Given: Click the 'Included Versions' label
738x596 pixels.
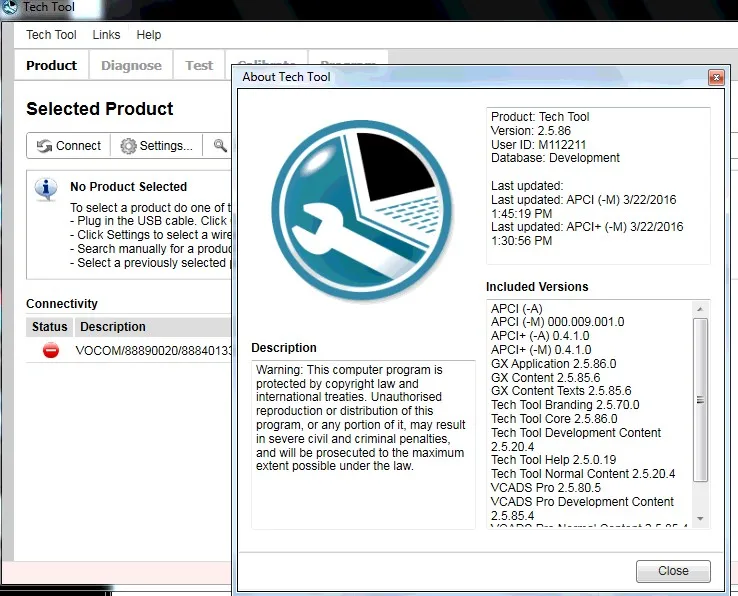Looking at the screenshot, I should pos(537,287).
